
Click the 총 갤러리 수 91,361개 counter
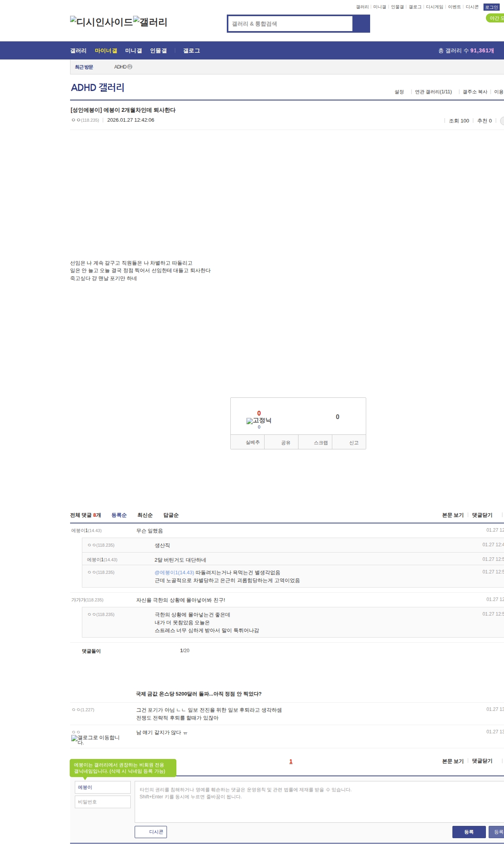click(x=466, y=50)
